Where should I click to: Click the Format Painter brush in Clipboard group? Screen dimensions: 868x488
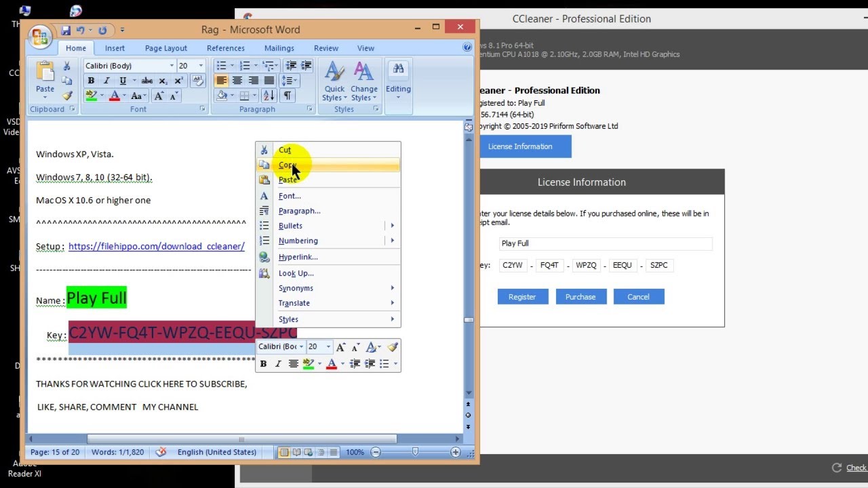tap(66, 96)
